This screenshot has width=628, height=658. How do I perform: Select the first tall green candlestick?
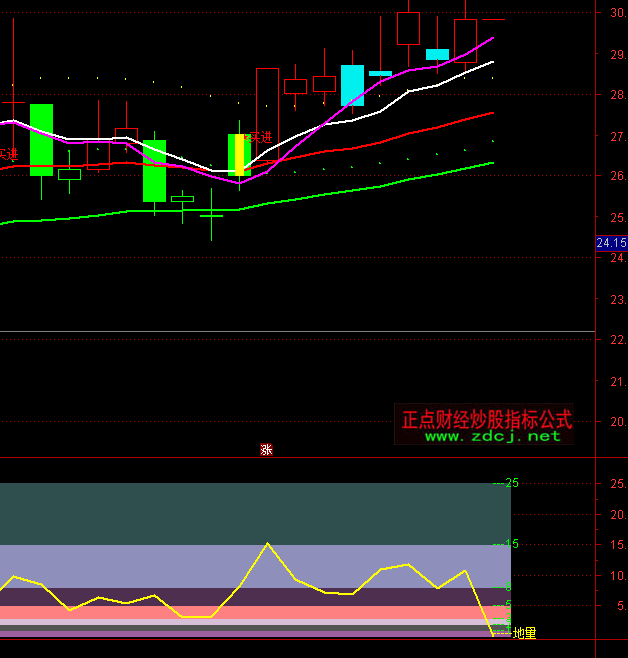click(41, 139)
